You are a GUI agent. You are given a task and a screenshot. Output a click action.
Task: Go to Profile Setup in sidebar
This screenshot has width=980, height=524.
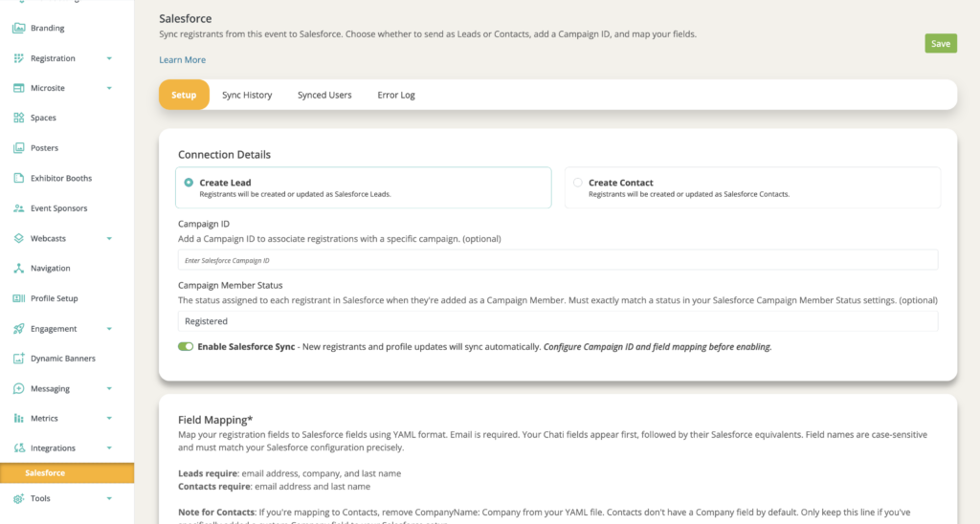(x=55, y=298)
